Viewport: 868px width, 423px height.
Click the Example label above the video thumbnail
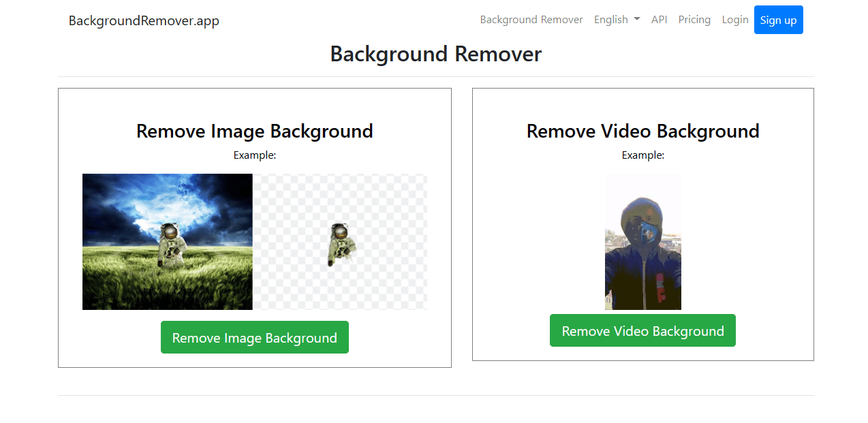(x=642, y=155)
